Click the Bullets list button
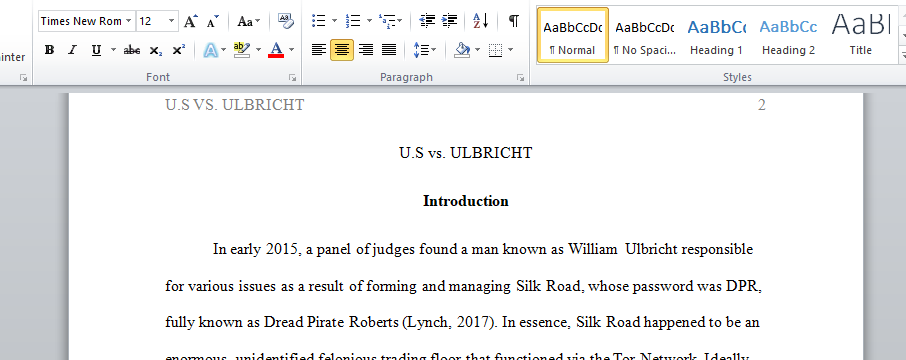 point(318,21)
